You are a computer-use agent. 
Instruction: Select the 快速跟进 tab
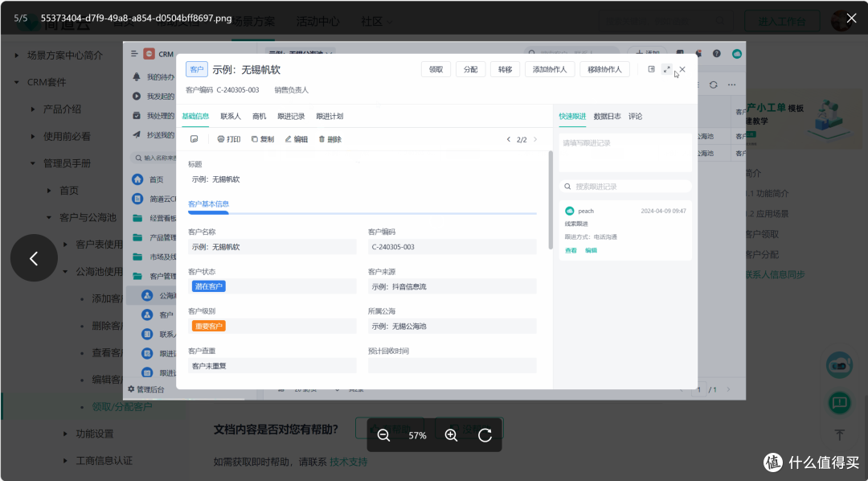(x=572, y=117)
